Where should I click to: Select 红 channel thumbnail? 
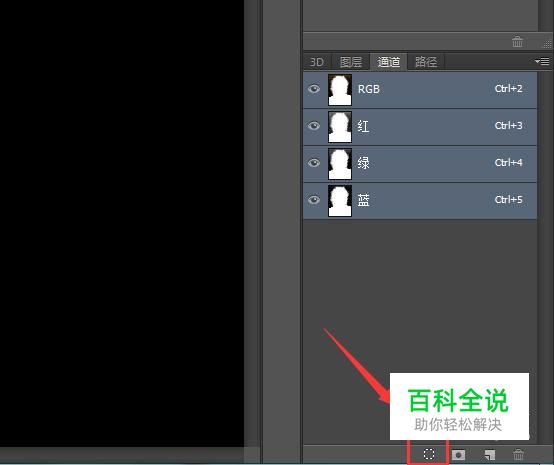point(340,126)
